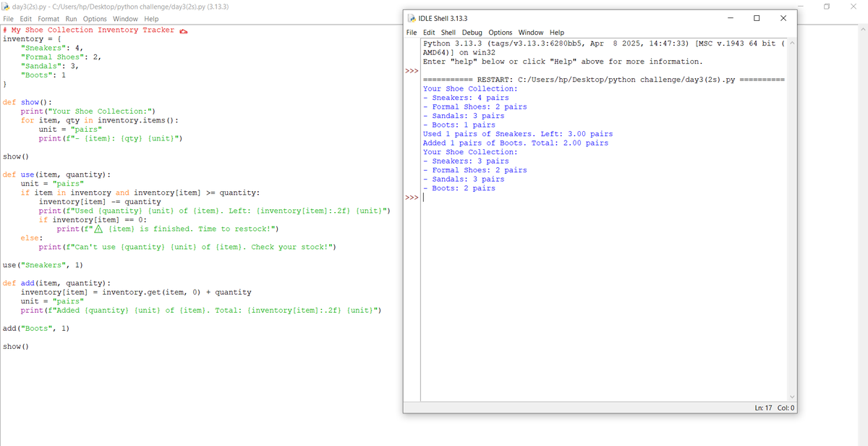868x446 pixels.
Task: Click the Col: 0 status bar entry
Action: (x=786, y=408)
